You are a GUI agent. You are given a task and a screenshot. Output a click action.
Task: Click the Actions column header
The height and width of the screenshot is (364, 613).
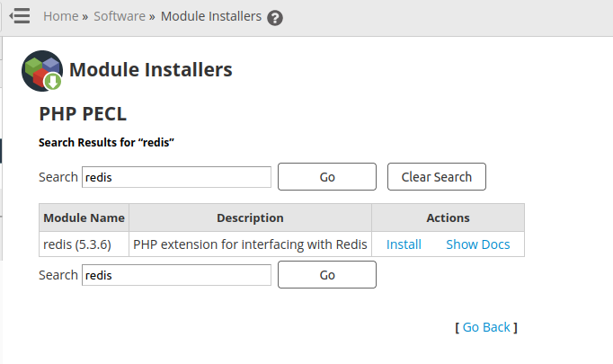coord(448,218)
